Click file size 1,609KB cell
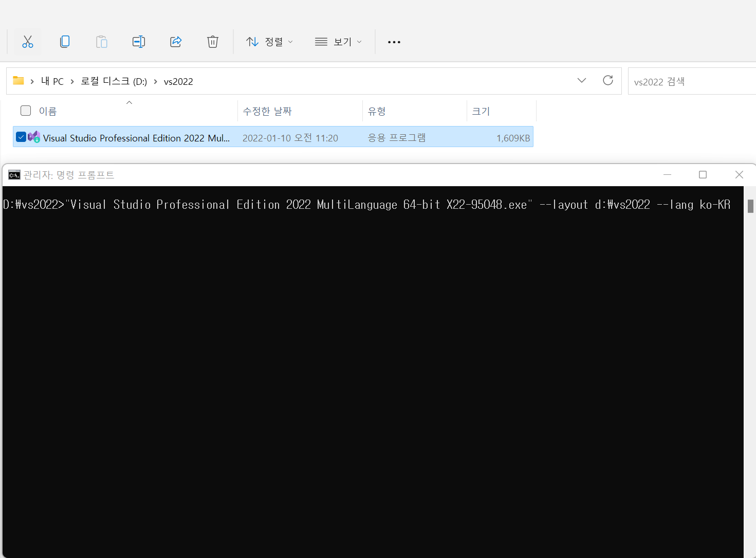This screenshot has width=756, height=558. [513, 138]
